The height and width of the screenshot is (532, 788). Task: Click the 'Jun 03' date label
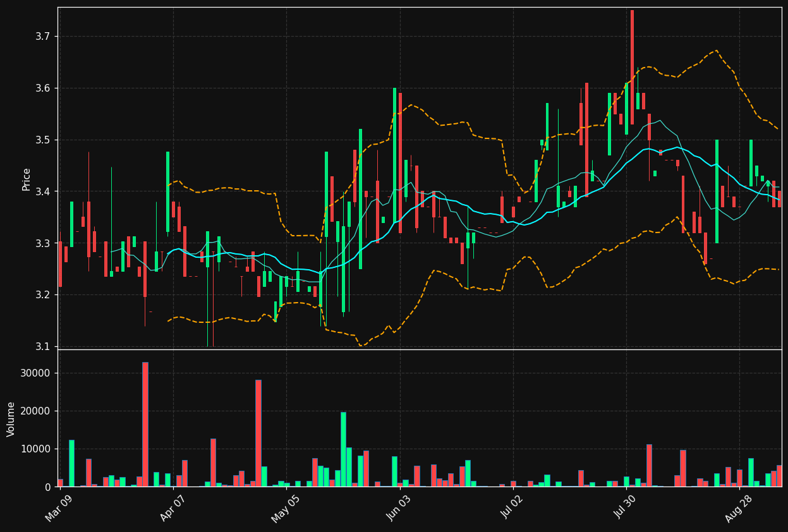point(398,509)
